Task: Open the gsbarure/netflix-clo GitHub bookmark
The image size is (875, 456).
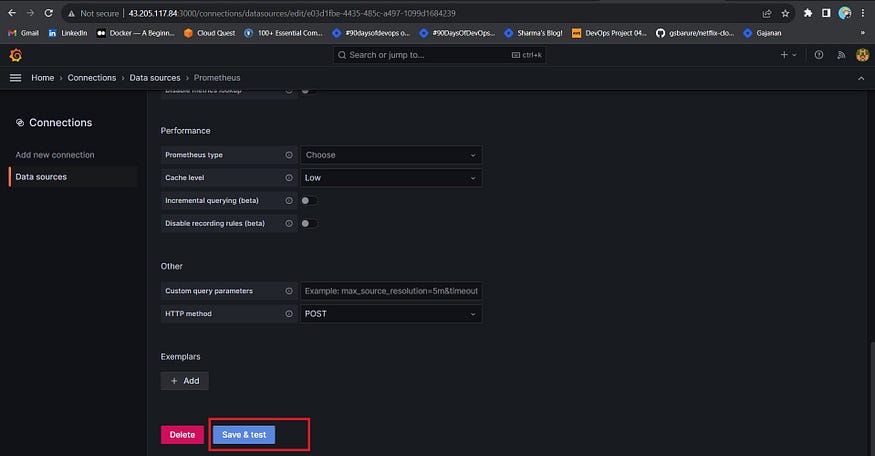Action: [x=695, y=33]
